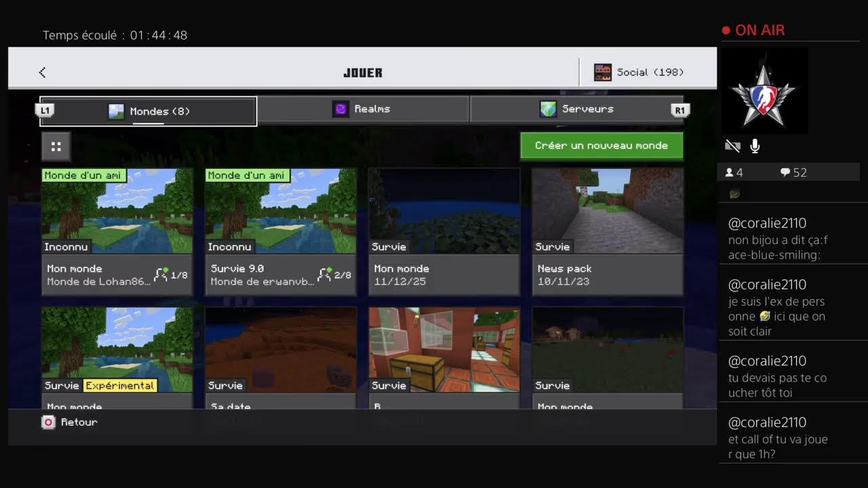Open friend's world Monde de Lohan86

pos(117,232)
